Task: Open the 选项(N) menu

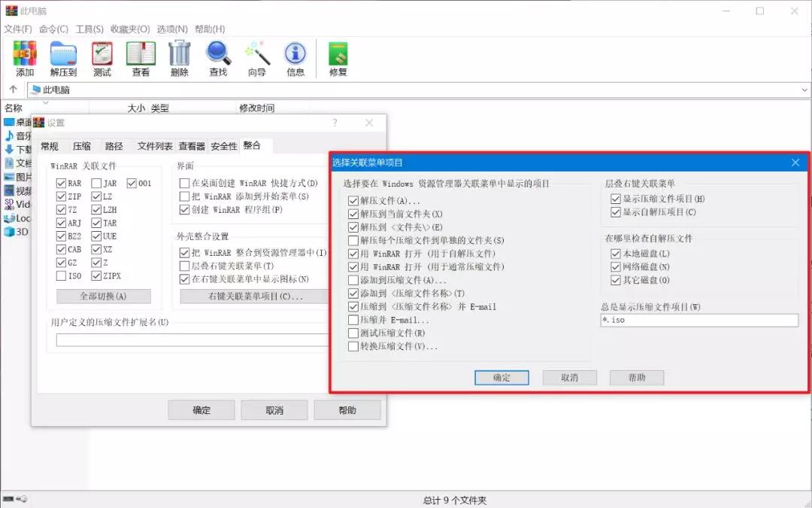Action: pos(172,29)
